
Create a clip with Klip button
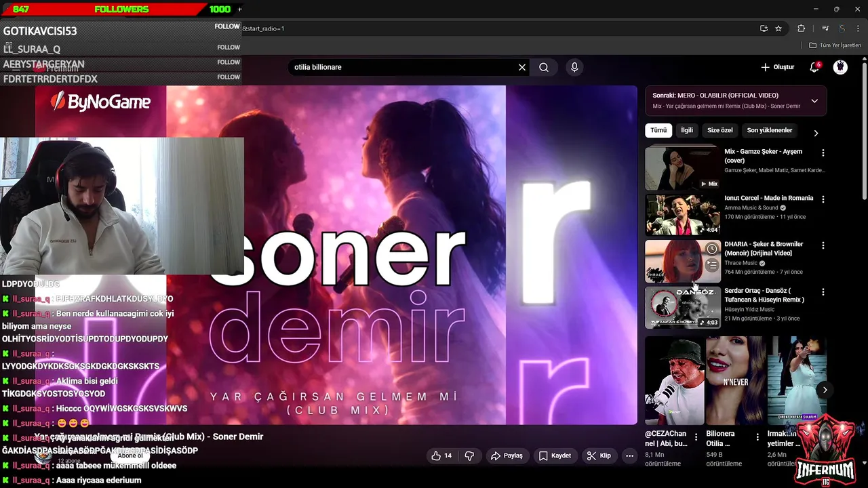click(x=599, y=455)
